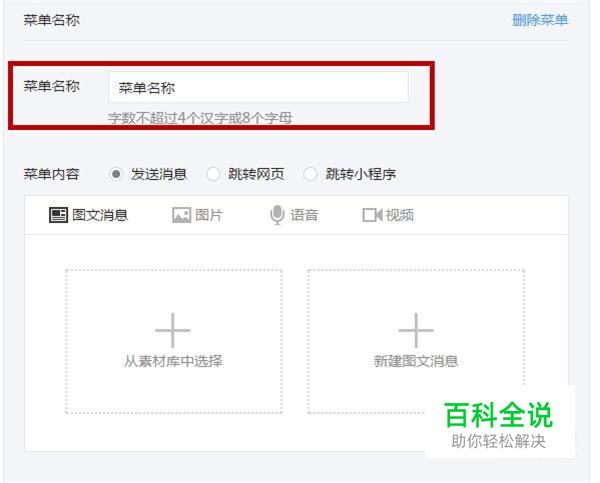The image size is (600, 483).
Task: Open the 图文消息 tab
Action: [88, 215]
